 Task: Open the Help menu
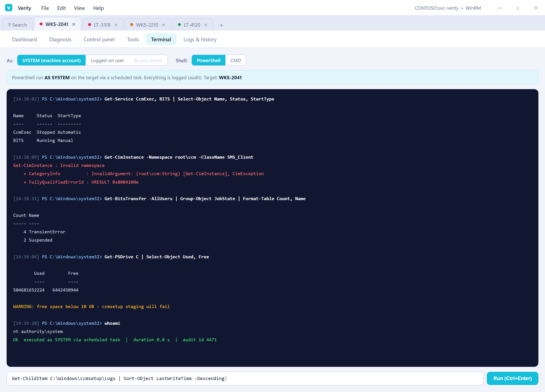[98, 8]
